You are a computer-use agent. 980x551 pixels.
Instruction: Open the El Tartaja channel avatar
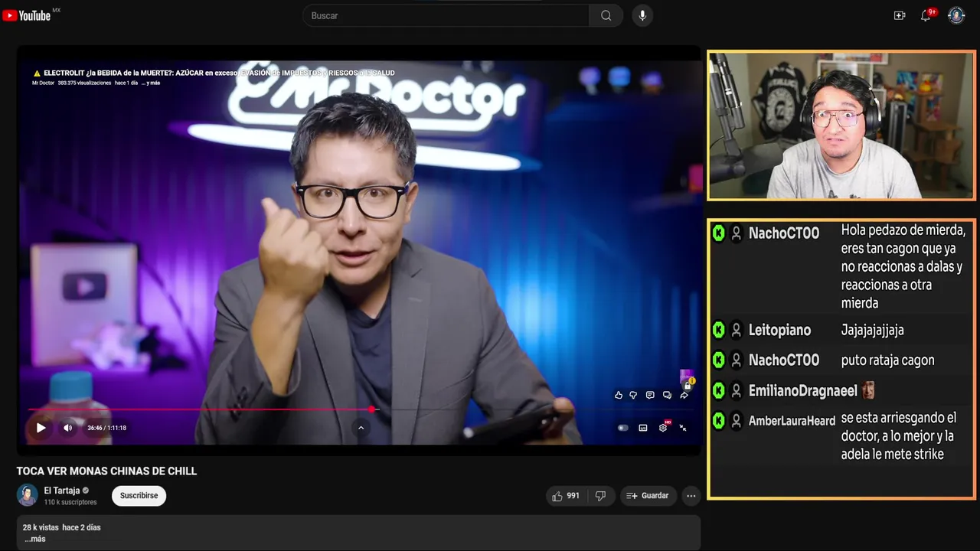point(28,495)
